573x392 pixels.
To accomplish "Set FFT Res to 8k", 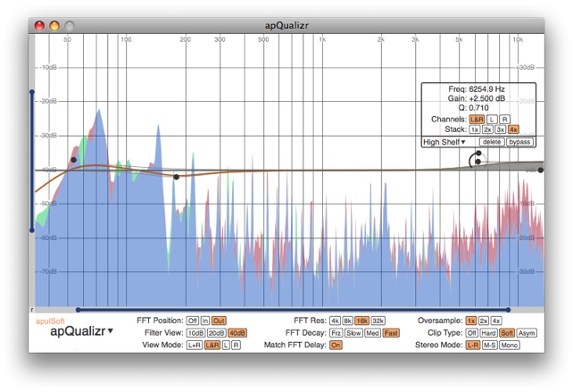I will [347, 321].
